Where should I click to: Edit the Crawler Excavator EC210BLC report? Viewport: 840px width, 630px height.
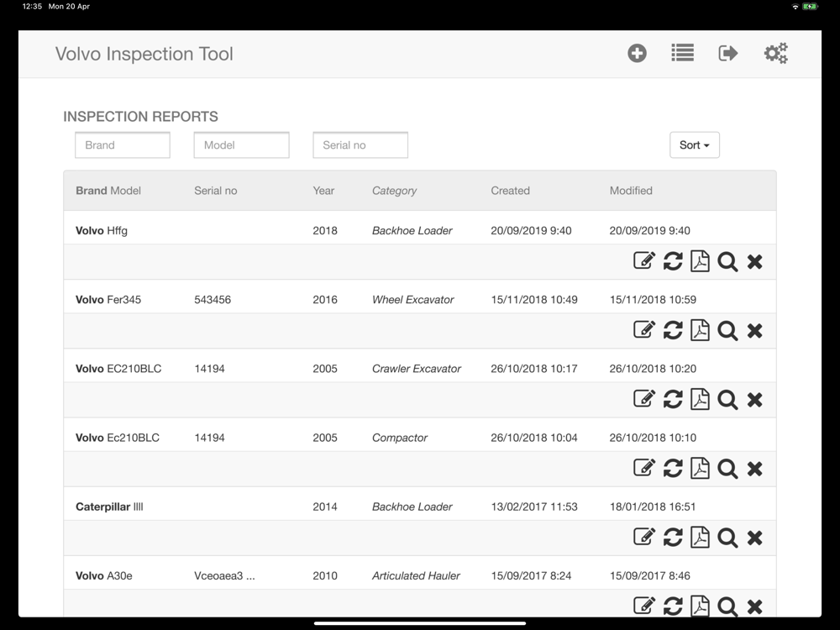644,399
